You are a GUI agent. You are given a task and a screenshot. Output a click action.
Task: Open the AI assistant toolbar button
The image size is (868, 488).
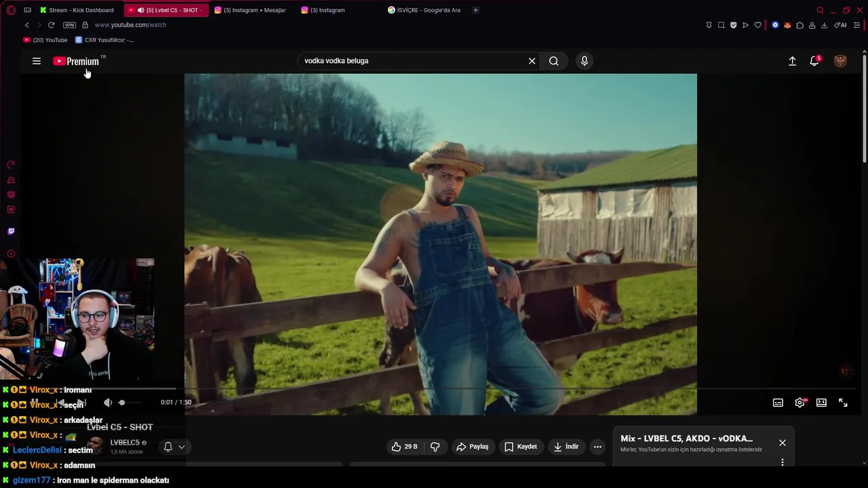pos(840,25)
